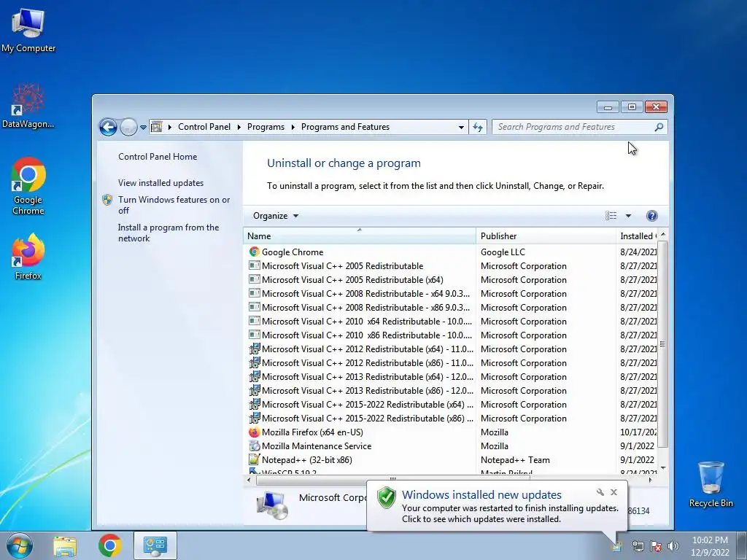The height and width of the screenshot is (560, 747).
Task: Click the Control Panel breadcrumb
Action: pyautogui.click(x=204, y=127)
